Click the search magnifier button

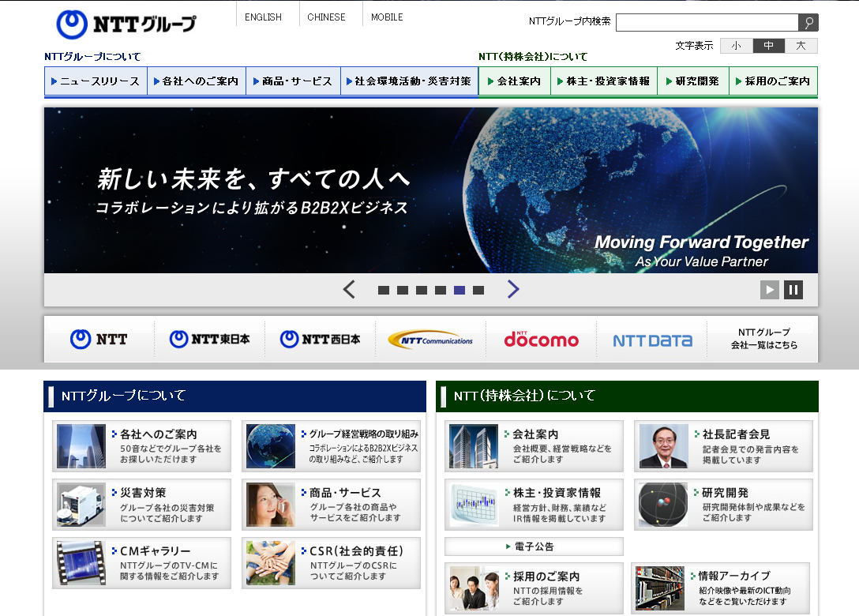(x=808, y=22)
